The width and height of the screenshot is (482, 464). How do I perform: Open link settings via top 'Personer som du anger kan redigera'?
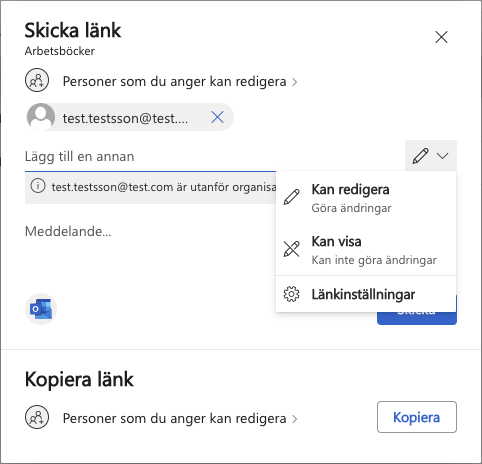[180, 81]
